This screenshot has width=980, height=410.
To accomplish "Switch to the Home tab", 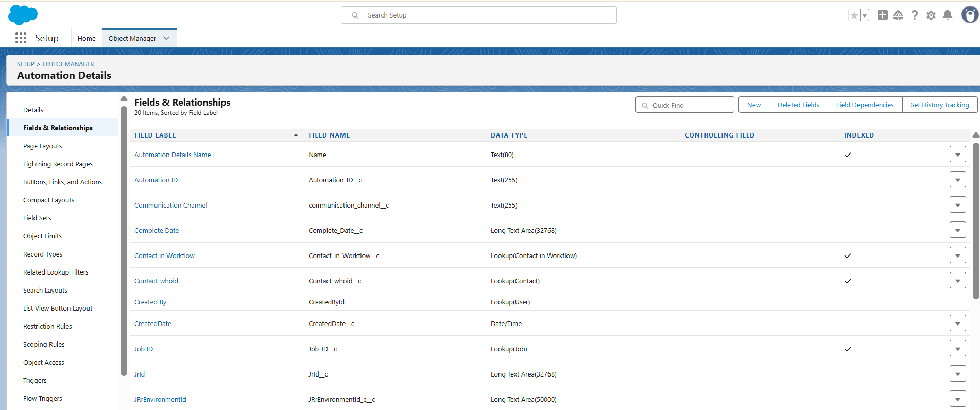I will pos(87,38).
